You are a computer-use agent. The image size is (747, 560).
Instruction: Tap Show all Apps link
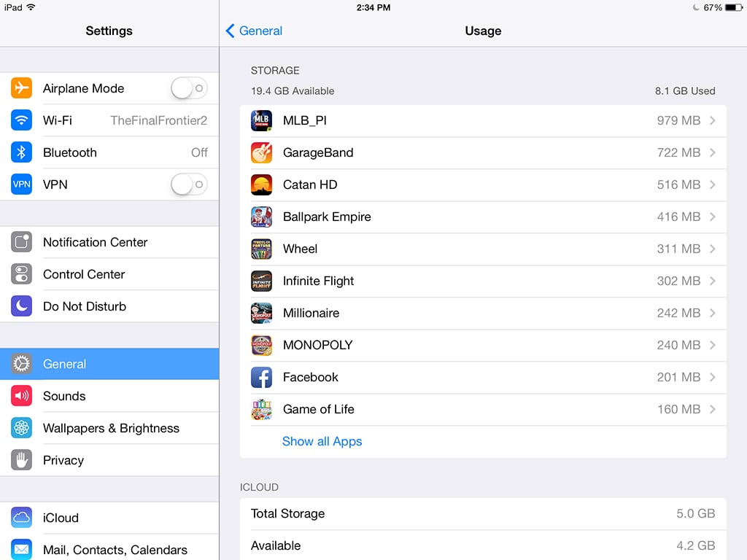(322, 441)
